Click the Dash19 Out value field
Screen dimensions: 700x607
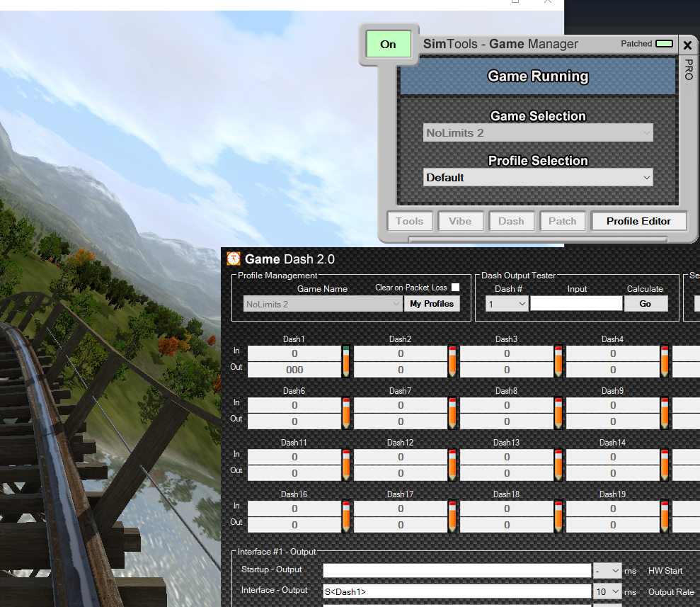click(x=613, y=526)
